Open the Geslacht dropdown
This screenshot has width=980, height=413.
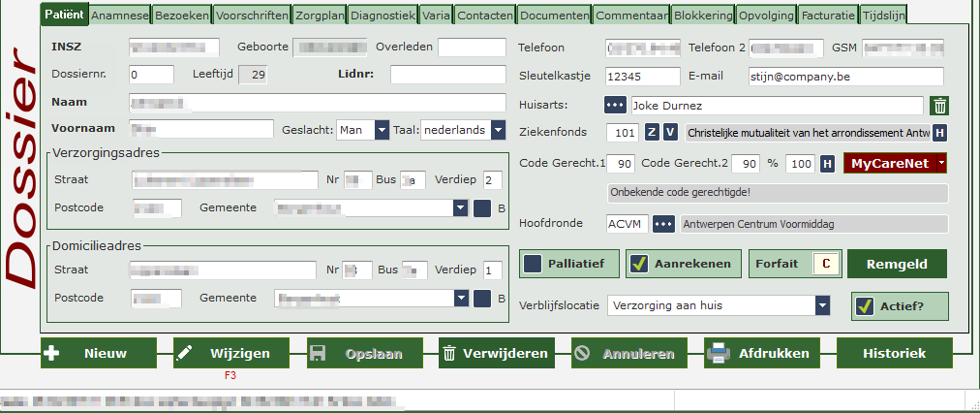[x=382, y=130]
